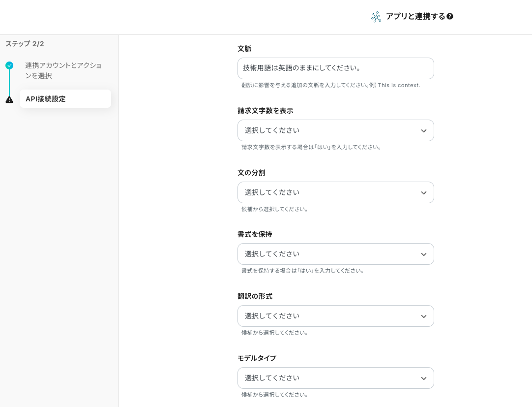
Task: Expand the 書式を保持 dropdown
Action: [x=329, y=254]
